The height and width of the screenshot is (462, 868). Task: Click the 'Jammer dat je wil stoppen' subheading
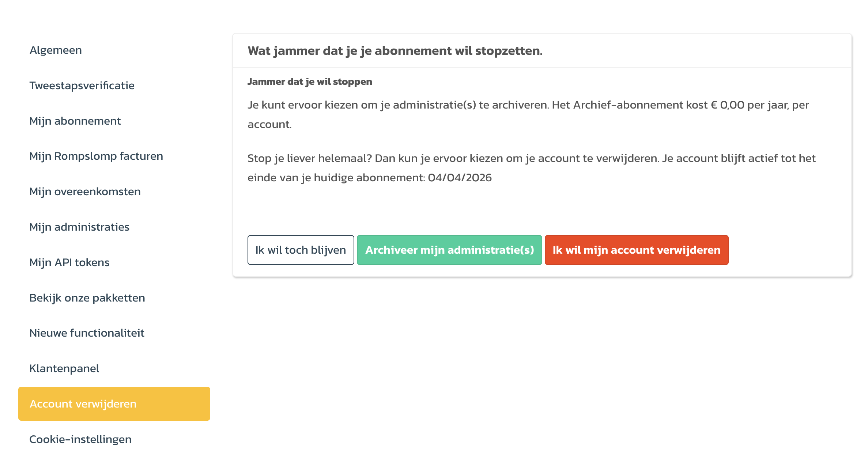click(x=310, y=82)
